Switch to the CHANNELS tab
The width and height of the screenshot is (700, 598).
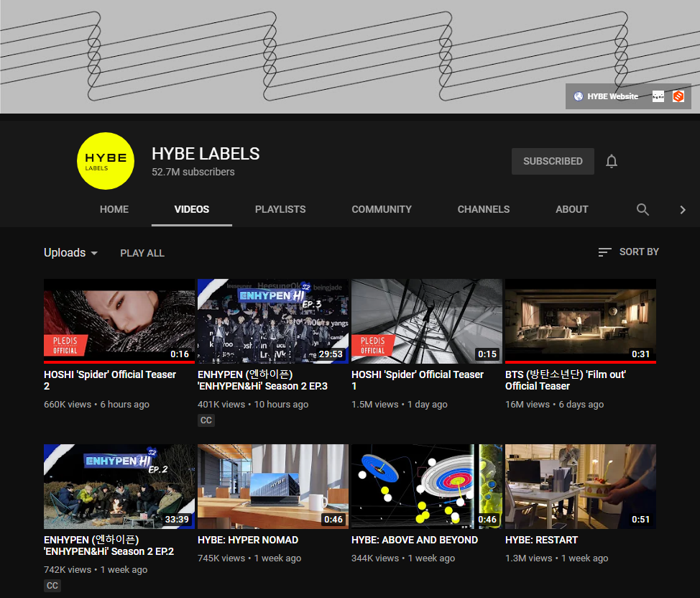(484, 209)
